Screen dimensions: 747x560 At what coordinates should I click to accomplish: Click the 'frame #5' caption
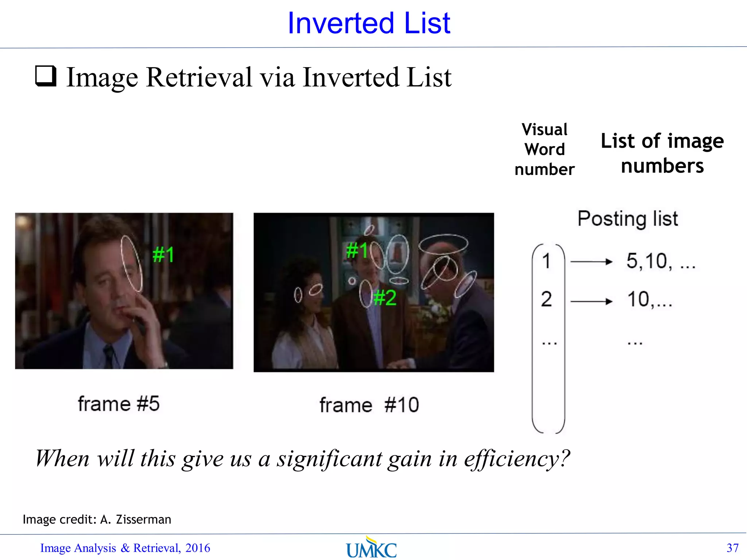[x=119, y=404]
